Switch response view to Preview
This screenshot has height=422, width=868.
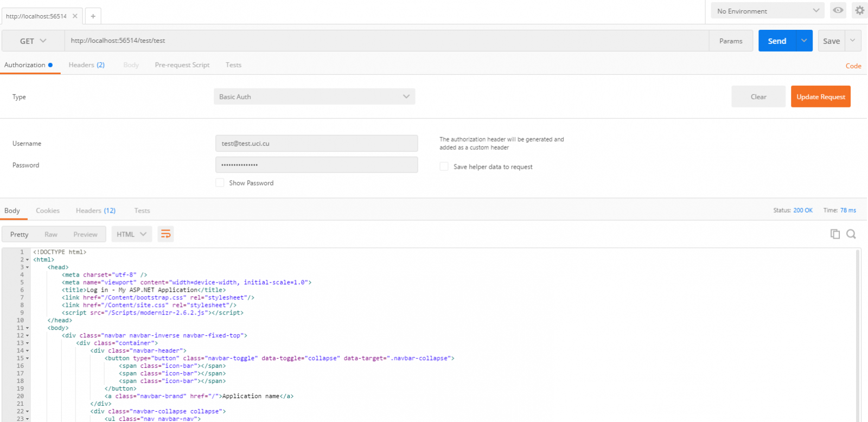85,234
